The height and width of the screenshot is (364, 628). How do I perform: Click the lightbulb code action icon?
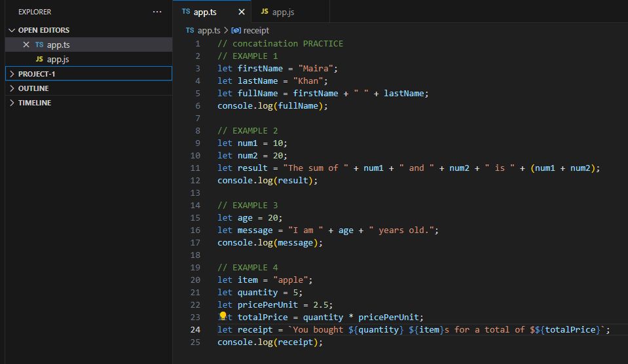(223, 316)
